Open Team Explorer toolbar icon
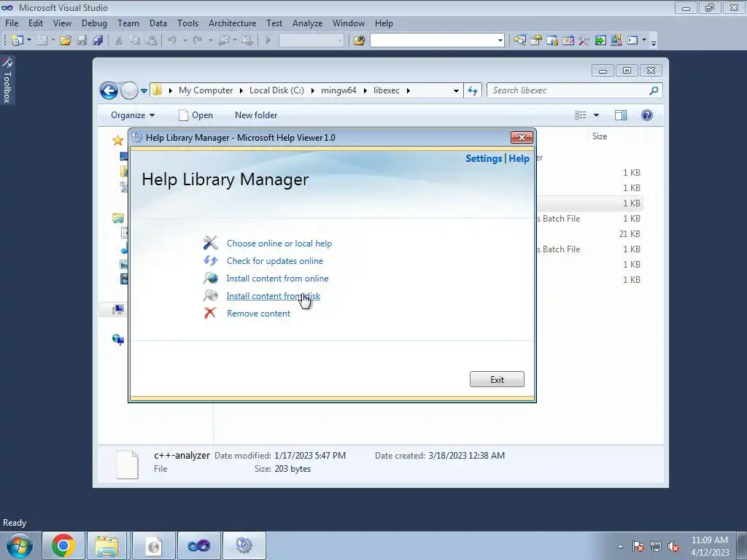 click(552, 41)
